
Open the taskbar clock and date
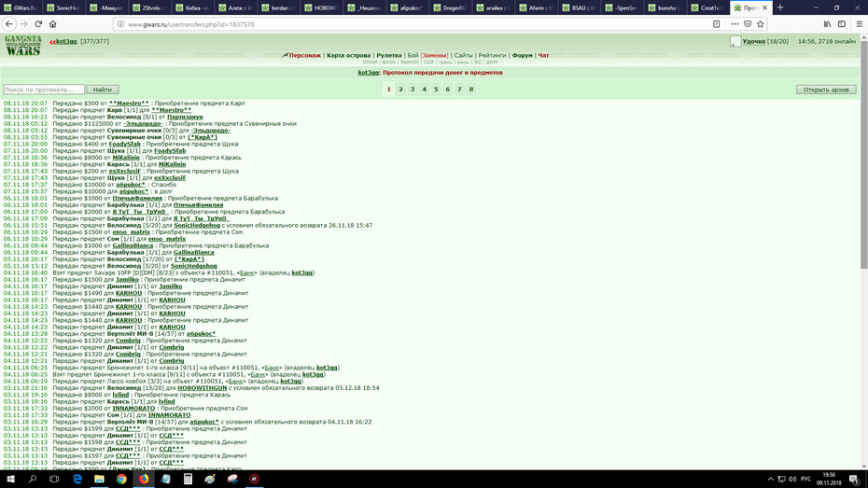tap(829, 480)
